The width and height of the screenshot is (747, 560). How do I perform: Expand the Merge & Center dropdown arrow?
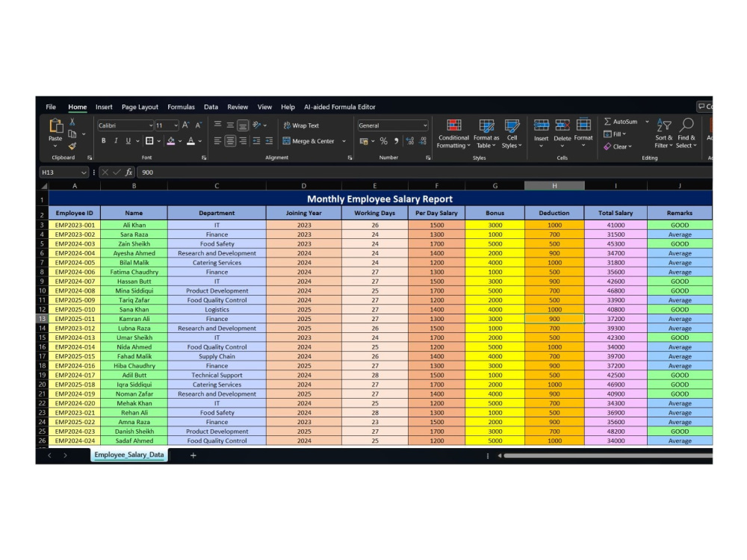pyautogui.click(x=344, y=141)
